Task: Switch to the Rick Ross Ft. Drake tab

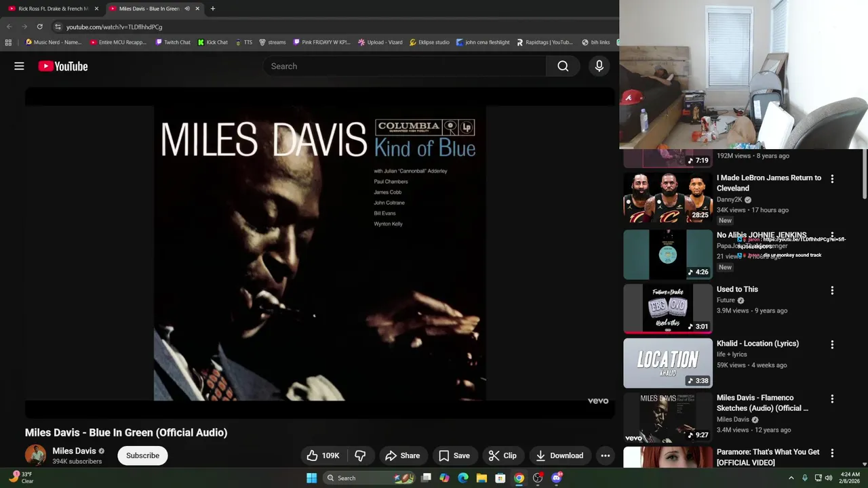Action: pyautogui.click(x=53, y=8)
